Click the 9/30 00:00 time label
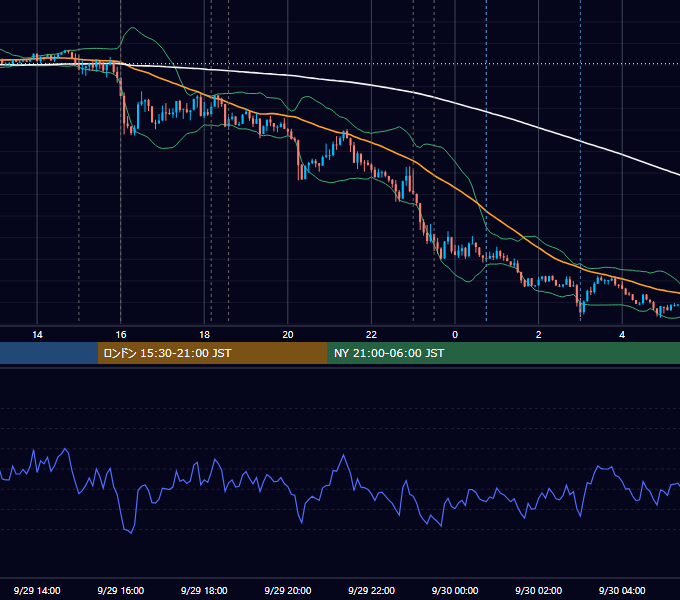Image resolution: width=680 pixels, height=600 pixels. (455, 590)
